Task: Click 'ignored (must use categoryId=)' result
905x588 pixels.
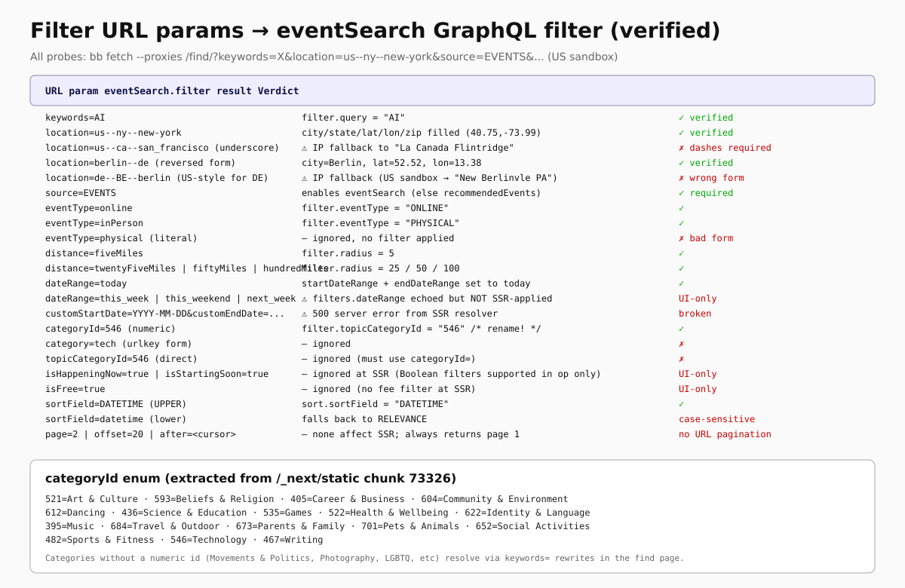Action: (389, 359)
